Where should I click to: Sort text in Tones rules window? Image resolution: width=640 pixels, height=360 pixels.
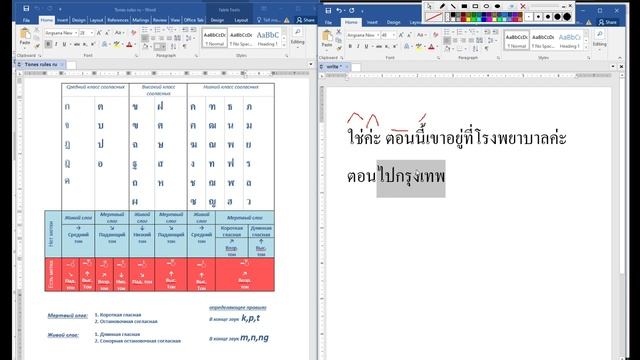coord(174,47)
